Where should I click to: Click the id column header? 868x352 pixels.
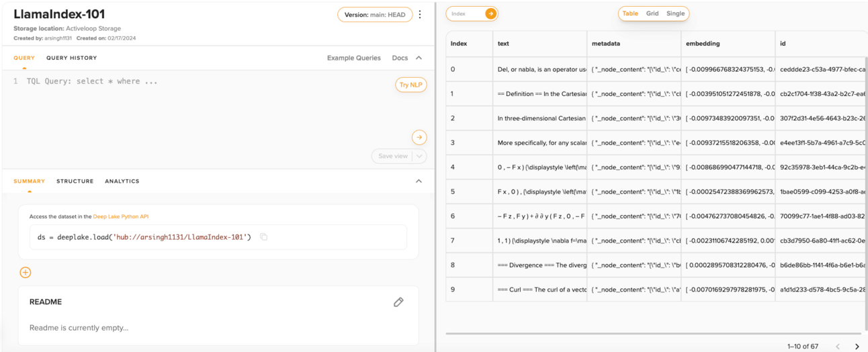(821, 44)
